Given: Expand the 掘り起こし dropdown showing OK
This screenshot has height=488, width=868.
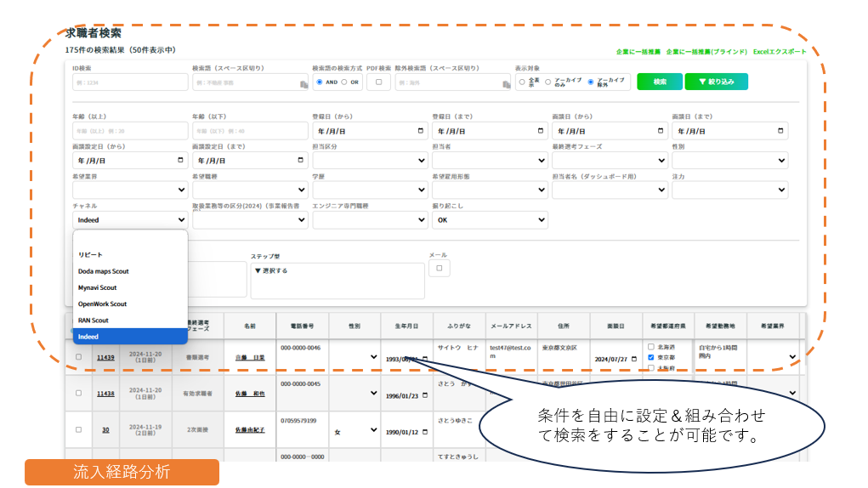Looking at the screenshot, I should coord(489,220).
